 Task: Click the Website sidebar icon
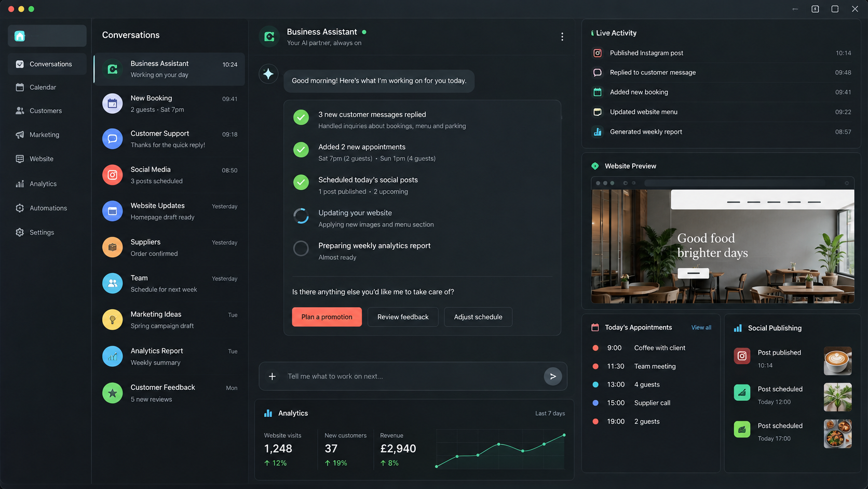click(x=20, y=159)
